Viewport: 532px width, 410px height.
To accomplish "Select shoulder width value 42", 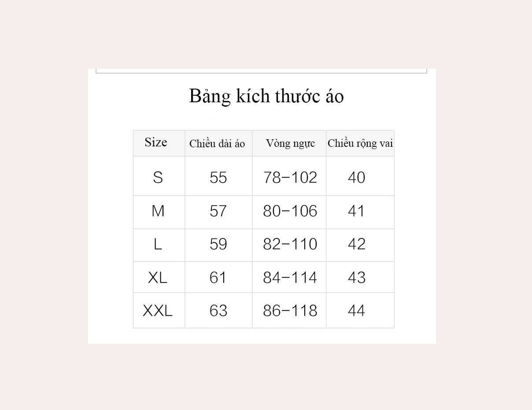I will click(357, 244).
